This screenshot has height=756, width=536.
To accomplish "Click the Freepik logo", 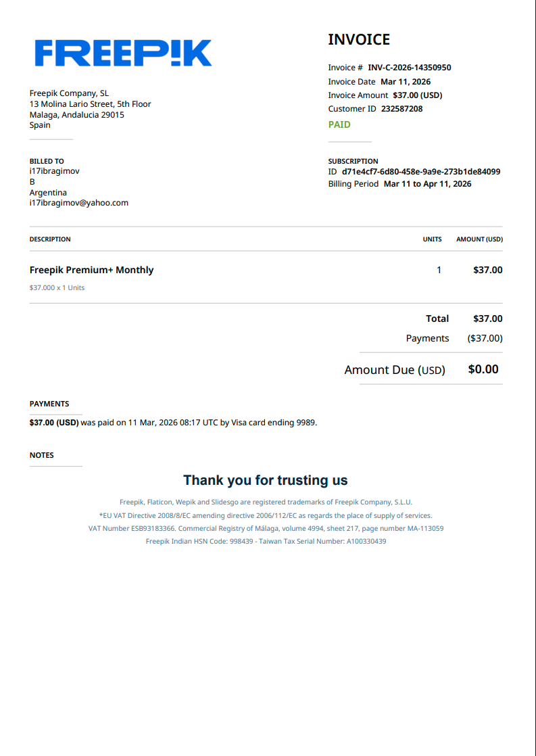I will 123,53.
